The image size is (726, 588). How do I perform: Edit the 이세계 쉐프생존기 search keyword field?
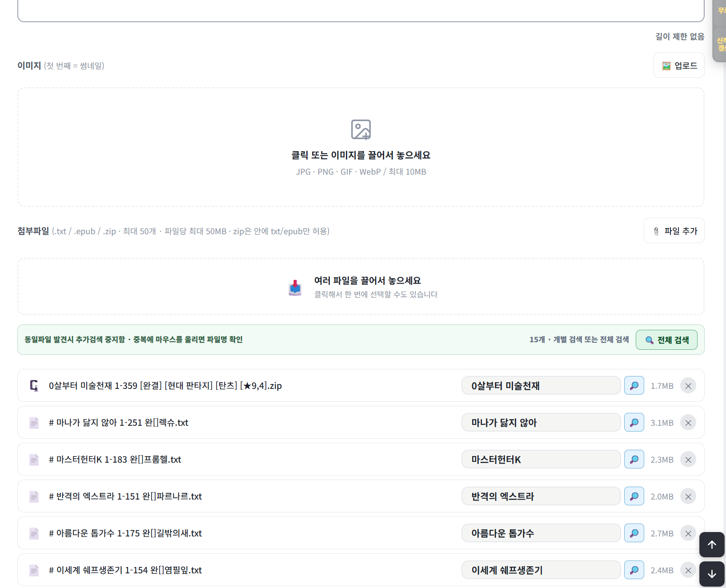(541, 570)
